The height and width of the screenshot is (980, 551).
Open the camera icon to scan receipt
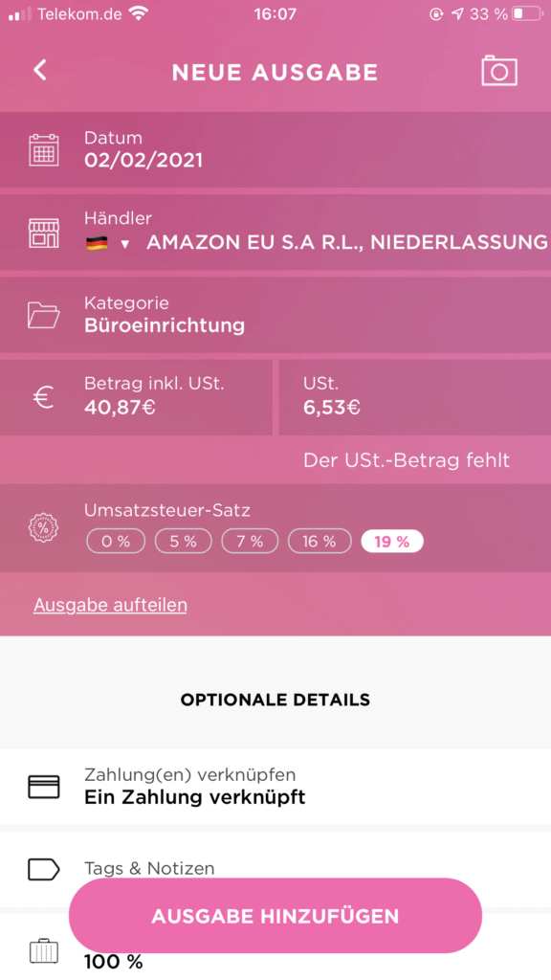tap(499, 71)
